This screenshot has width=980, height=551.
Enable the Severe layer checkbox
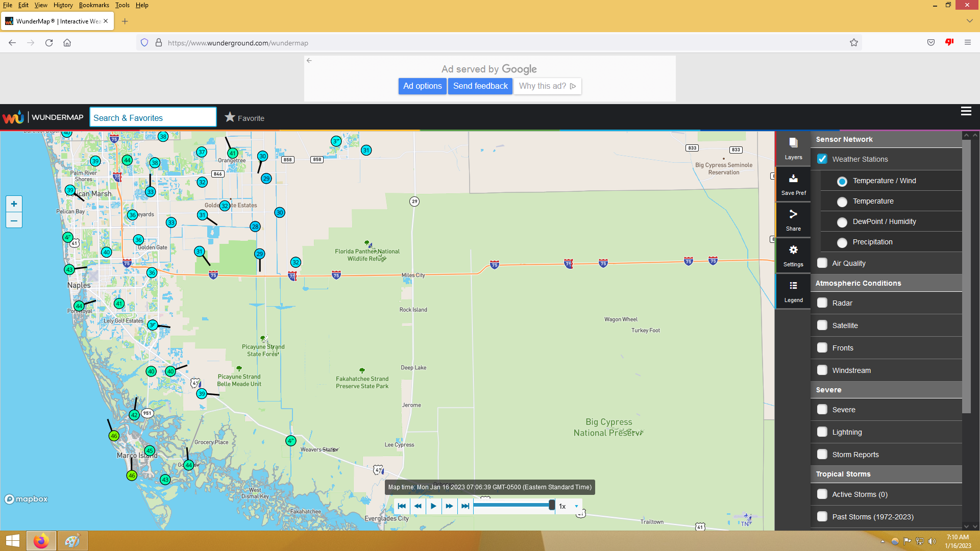(822, 410)
